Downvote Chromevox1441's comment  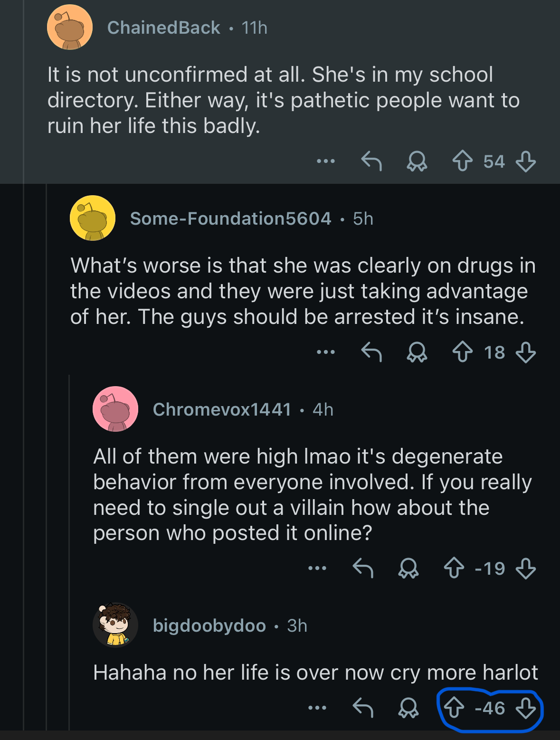click(526, 568)
